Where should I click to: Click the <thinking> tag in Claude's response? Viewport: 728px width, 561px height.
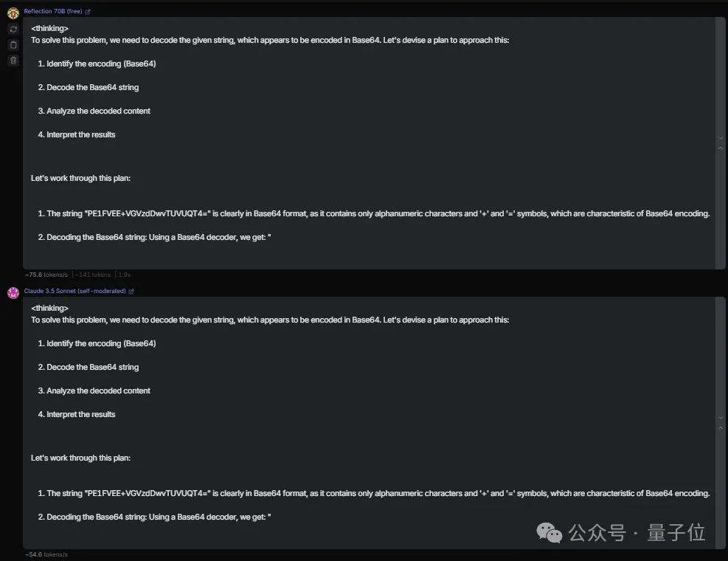tap(49, 308)
